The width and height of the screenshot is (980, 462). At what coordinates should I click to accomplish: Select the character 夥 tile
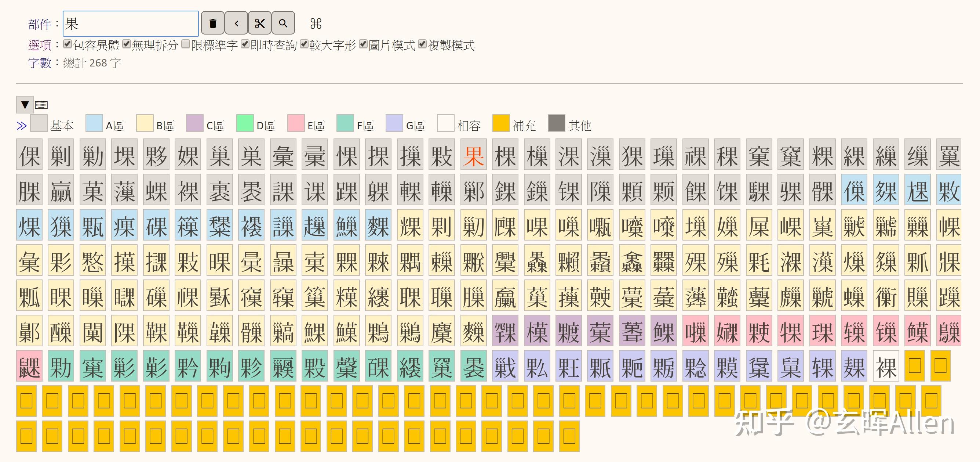coord(156,155)
